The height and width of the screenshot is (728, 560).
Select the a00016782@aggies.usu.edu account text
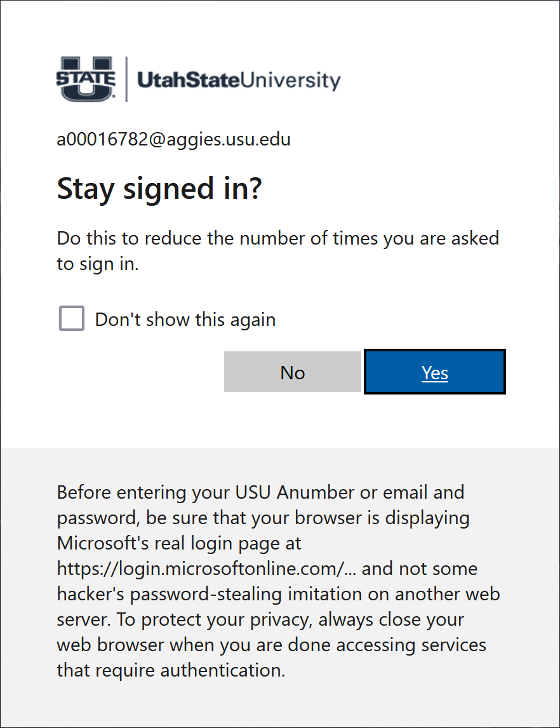(174, 139)
